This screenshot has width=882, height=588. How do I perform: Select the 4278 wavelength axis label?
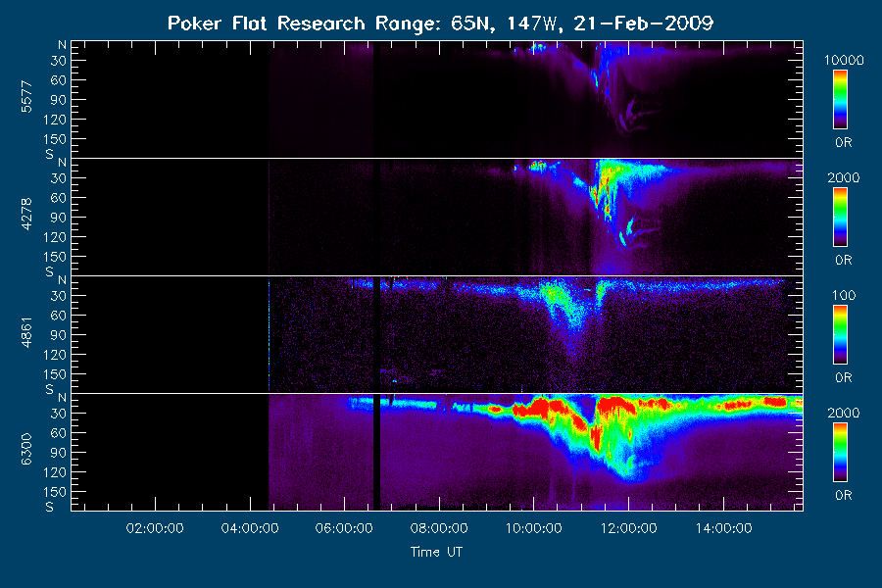pos(26,215)
